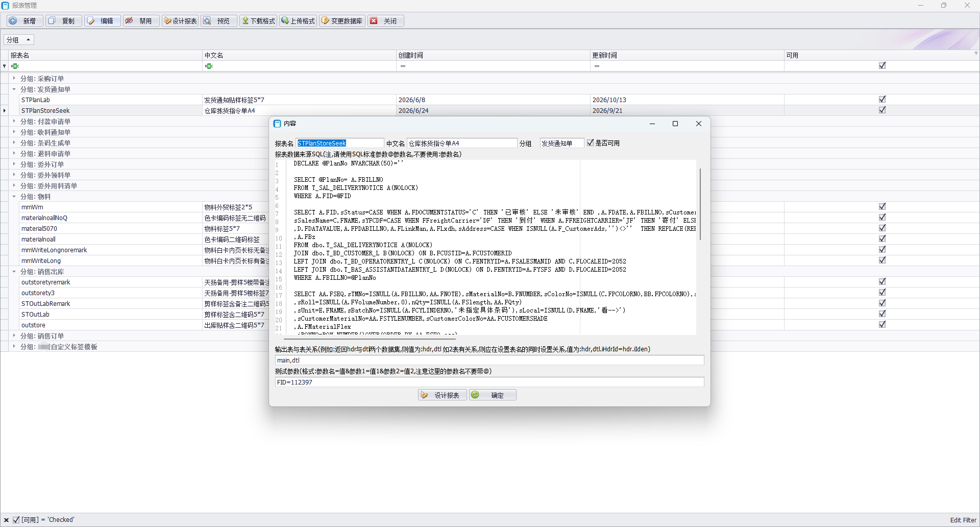This screenshot has width=980, height=527.
Task: Confirm with the 确定 button in dialog
Action: point(493,395)
